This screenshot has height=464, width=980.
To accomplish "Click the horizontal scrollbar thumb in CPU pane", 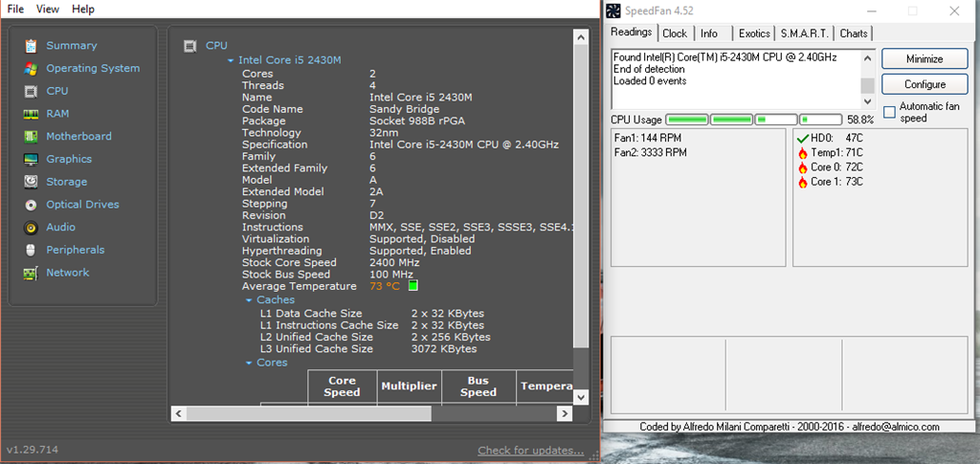I will click(309, 413).
